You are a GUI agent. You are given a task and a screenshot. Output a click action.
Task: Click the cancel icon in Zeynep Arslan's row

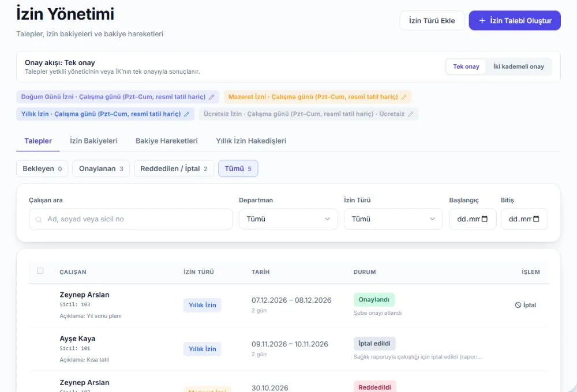point(518,305)
